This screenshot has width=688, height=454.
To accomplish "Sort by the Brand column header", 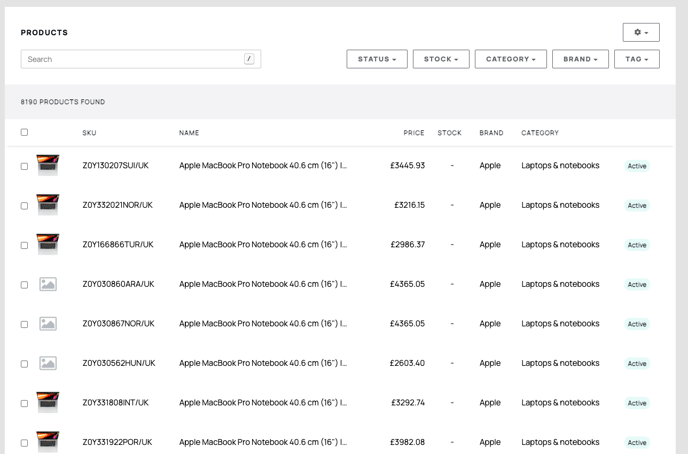I will pos(491,133).
